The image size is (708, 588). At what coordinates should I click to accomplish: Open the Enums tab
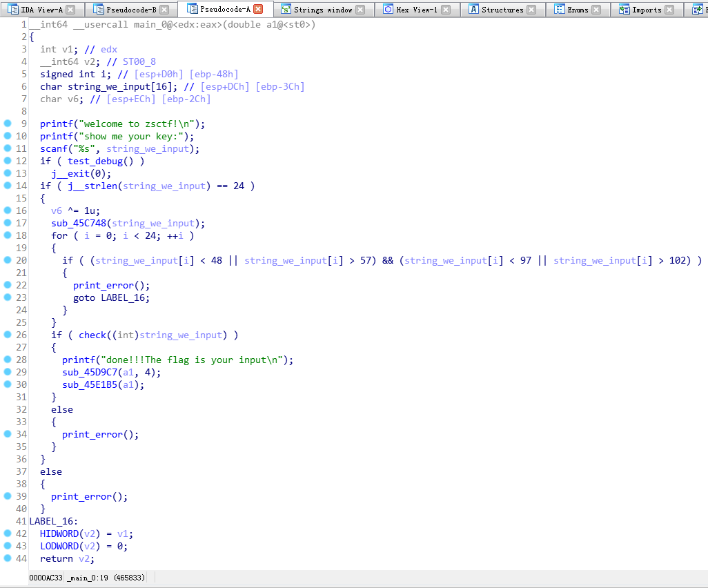[x=578, y=10]
